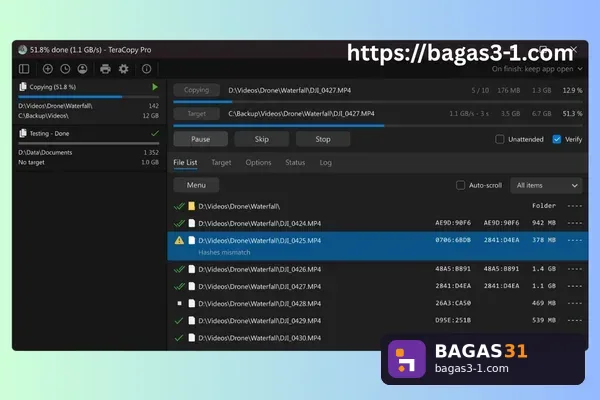Image resolution: width=600 pixels, height=400 pixels.
Task: Click source path D:\Videos\Drone\Waterfall\DJI_0427.MP4 at top
Action: coord(289,90)
